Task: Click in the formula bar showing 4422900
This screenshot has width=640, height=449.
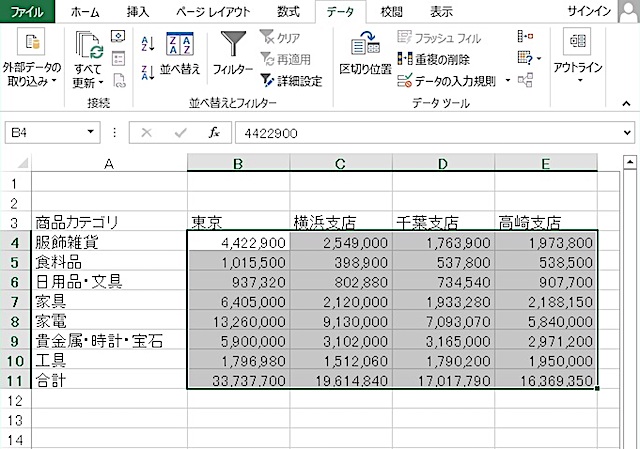Action: pyautogui.click(x=429, y=133)
